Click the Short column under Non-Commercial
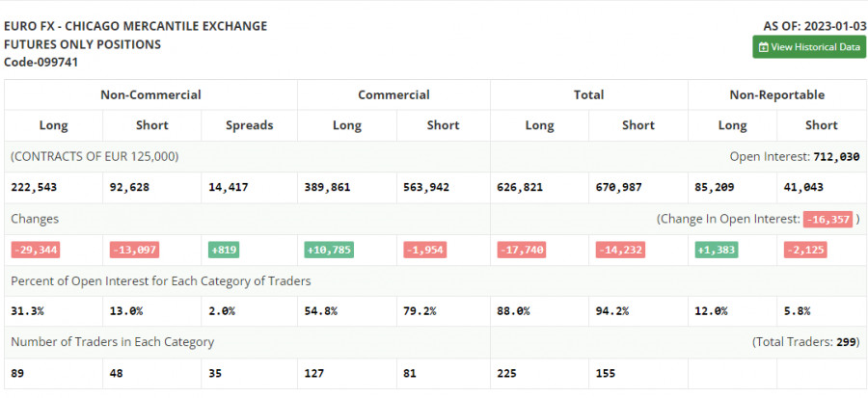The width and height of the screenshot is (868, 398). (x=151, y=125)
